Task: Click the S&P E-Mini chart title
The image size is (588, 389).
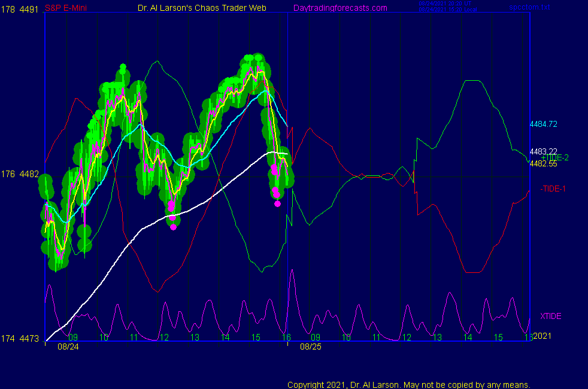Action: [x=66, y=8]
